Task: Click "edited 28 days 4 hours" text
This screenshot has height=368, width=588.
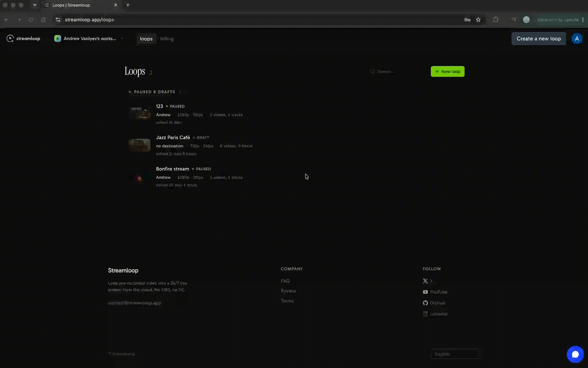Action: (x=176, y=185)
